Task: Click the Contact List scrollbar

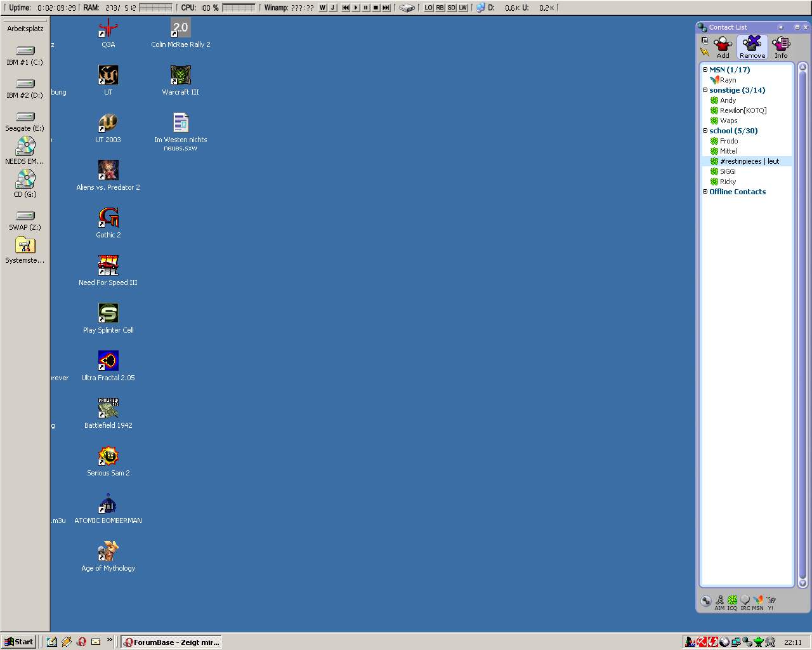Action: (802, 325)
